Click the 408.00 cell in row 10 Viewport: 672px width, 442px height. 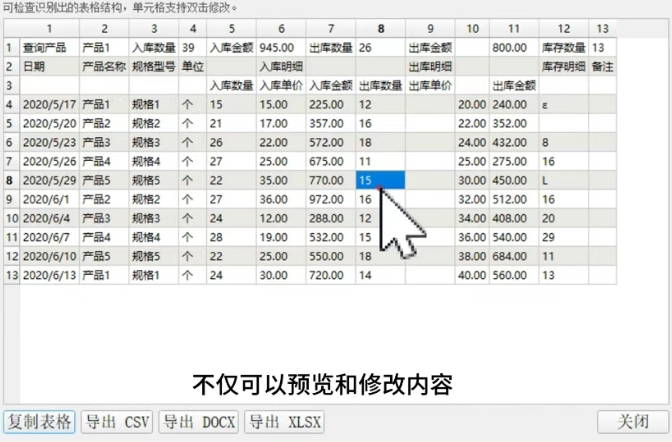click(x=514, y=218)
